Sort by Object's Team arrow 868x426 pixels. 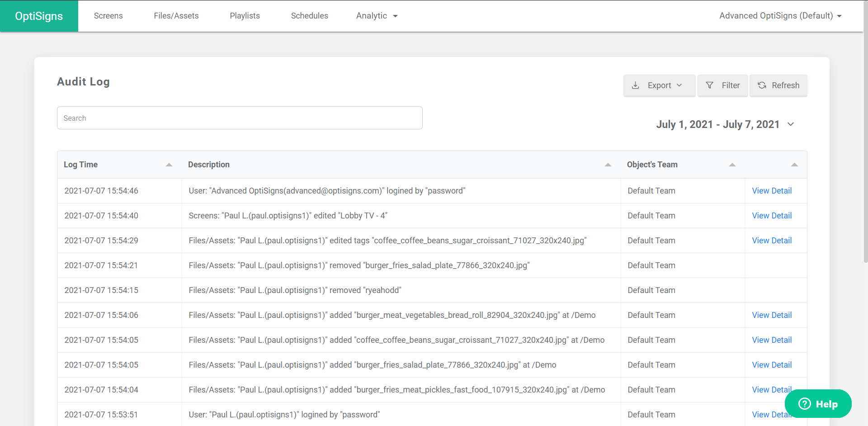tap(732, 165)
